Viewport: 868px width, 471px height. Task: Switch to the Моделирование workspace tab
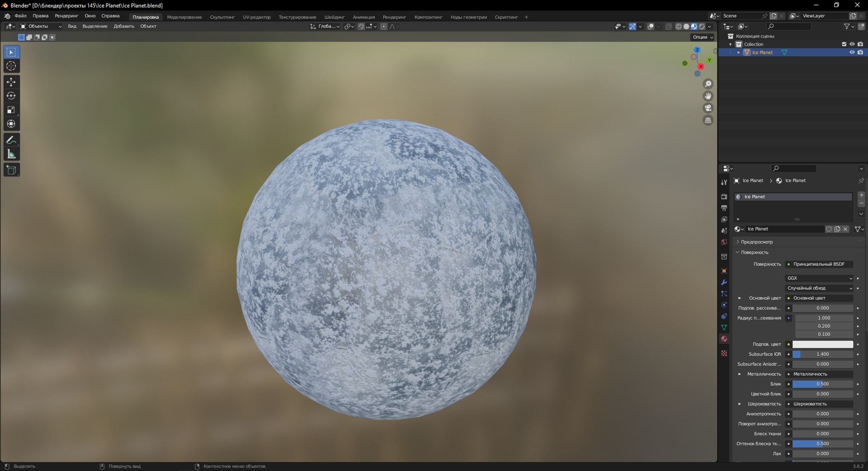point(184,17)
